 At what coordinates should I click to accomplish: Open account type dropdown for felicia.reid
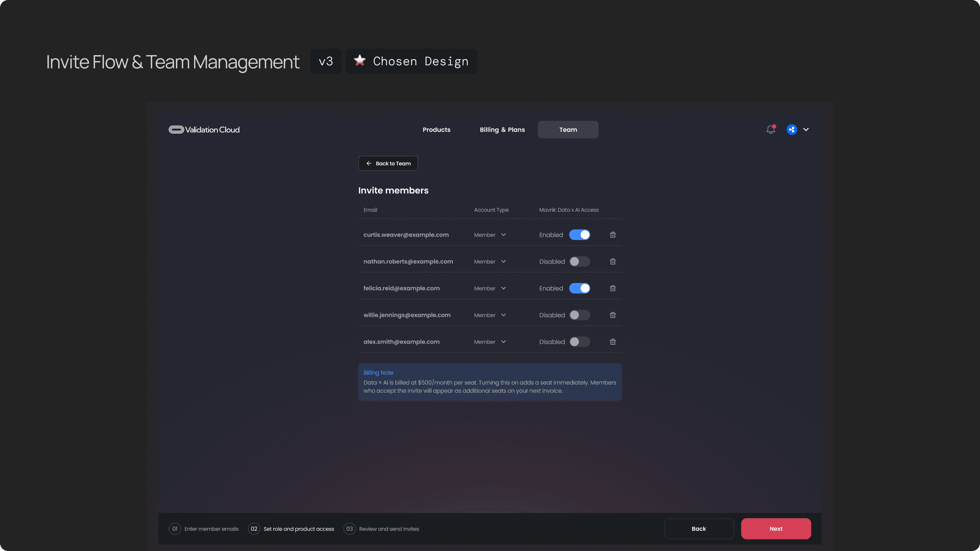490,288
